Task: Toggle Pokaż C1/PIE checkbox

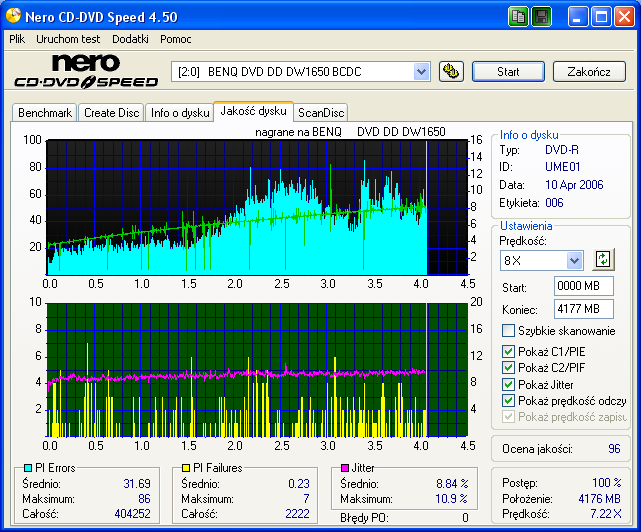Action: (508, 351)
